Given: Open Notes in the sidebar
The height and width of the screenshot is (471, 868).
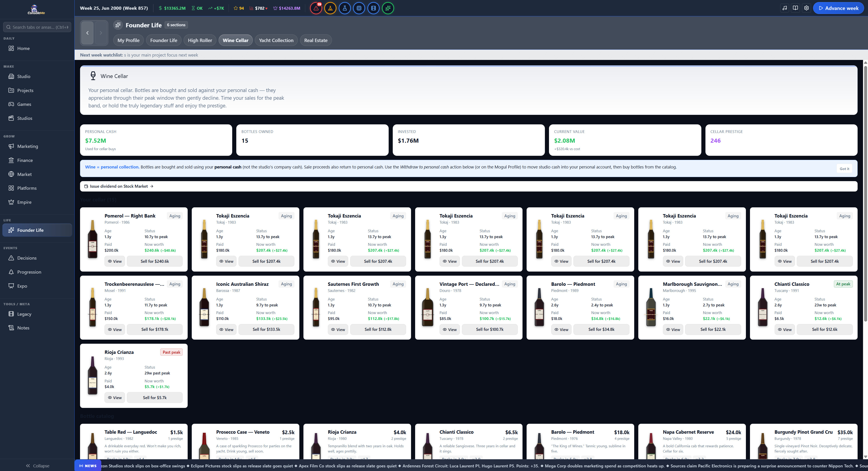Looking at the screenshot, I should click(x=37, y=328).
